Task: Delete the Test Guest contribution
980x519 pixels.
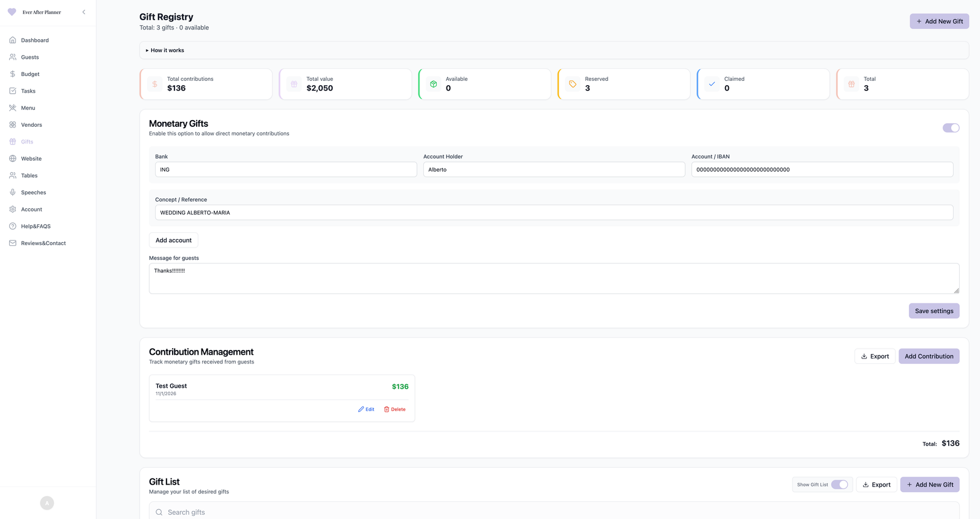Action: click(394, 409)
